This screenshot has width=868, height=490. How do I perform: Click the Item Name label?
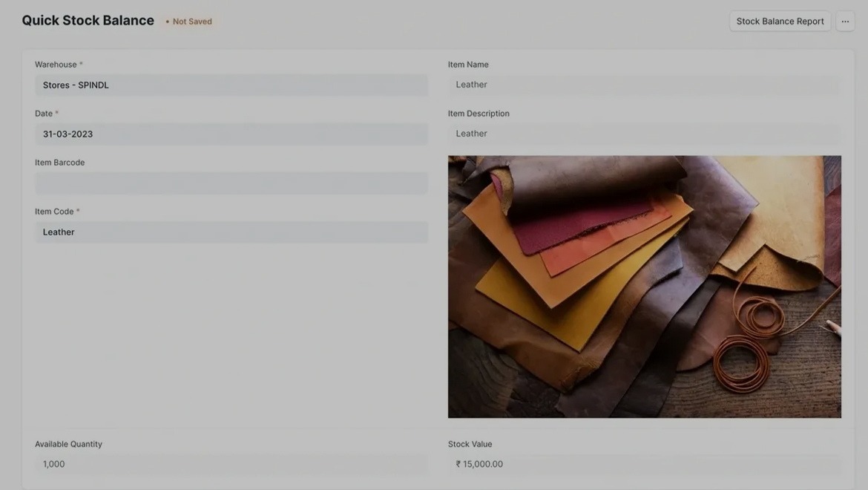(468, 65)
